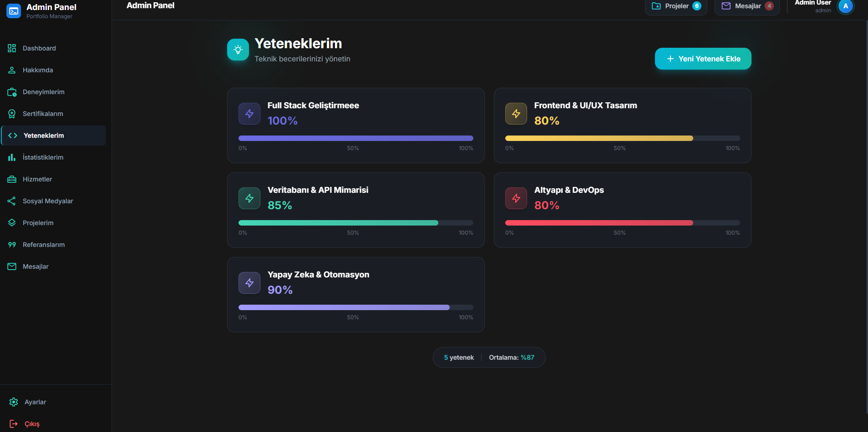The image size is (868, 432).
Task: Click the lightbulb icon next to Yeteneklerim heading
Action: 238,50
